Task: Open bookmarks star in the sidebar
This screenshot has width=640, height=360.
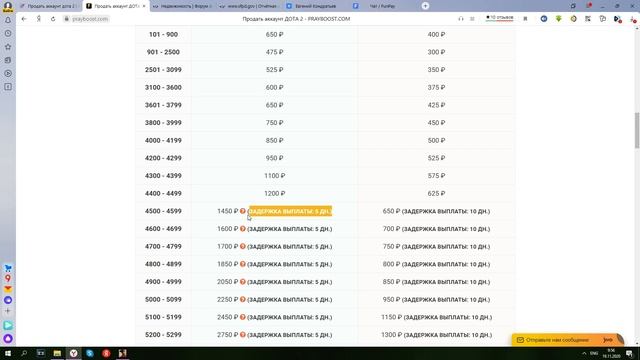Action: pos(8,47)
